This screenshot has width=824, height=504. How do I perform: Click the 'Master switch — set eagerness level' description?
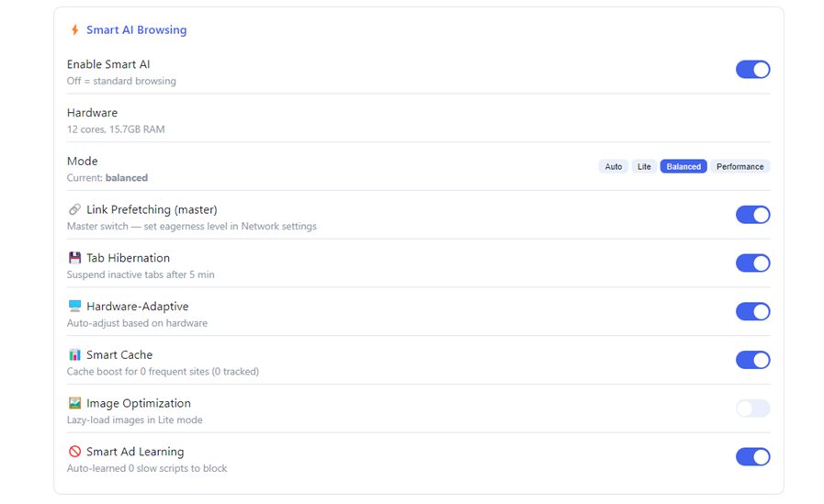pos(192,226)
